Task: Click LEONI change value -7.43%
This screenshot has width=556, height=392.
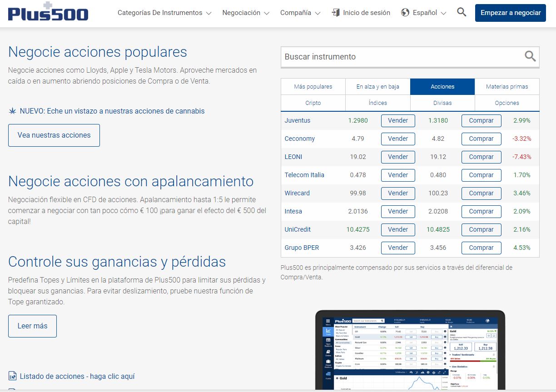Action: pyautogui.click(x=522, y=157)
